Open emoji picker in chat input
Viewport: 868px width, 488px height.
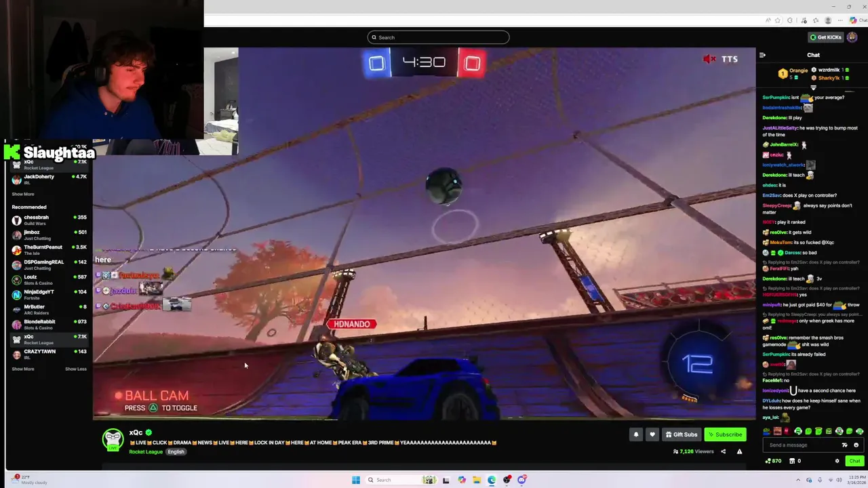856,445
